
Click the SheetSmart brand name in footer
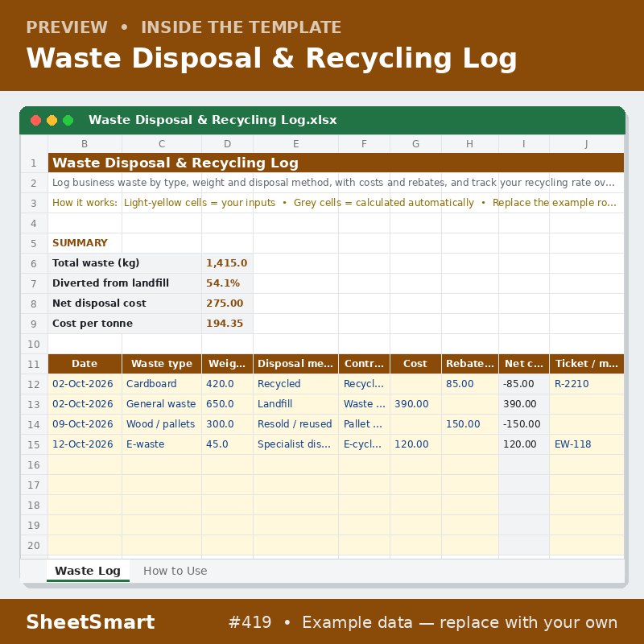click(x=90, y=621)
